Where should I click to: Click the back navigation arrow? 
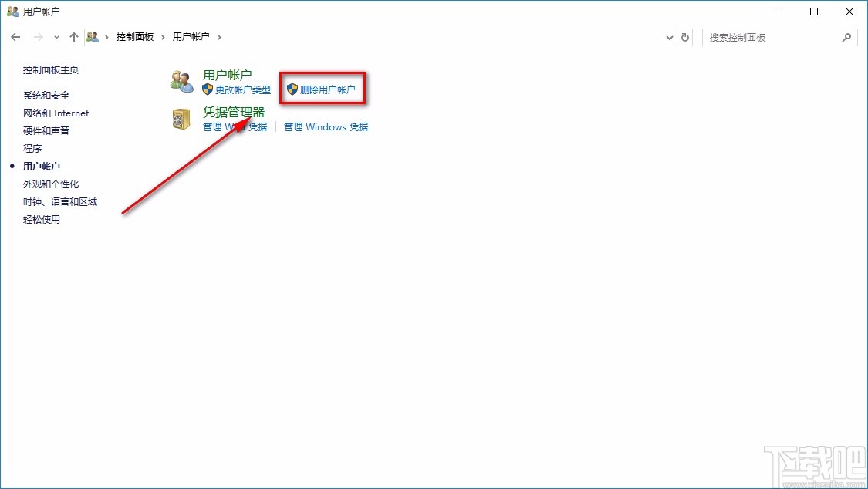point(15,36)
